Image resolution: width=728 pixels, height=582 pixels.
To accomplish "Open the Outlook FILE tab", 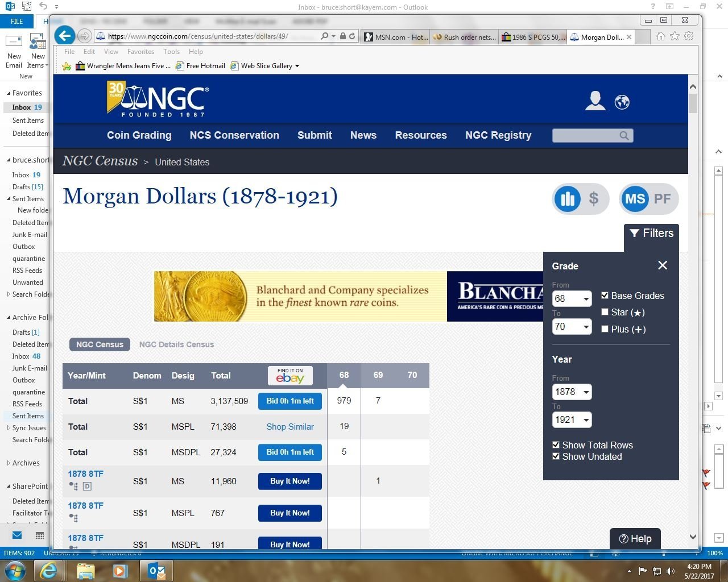I will click(x=17, y=22).
